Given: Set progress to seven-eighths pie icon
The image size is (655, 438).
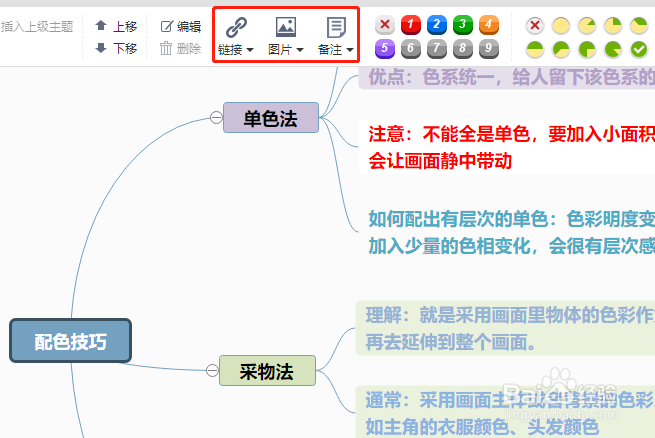Looking at the screenshot, I should coord(613,50).
